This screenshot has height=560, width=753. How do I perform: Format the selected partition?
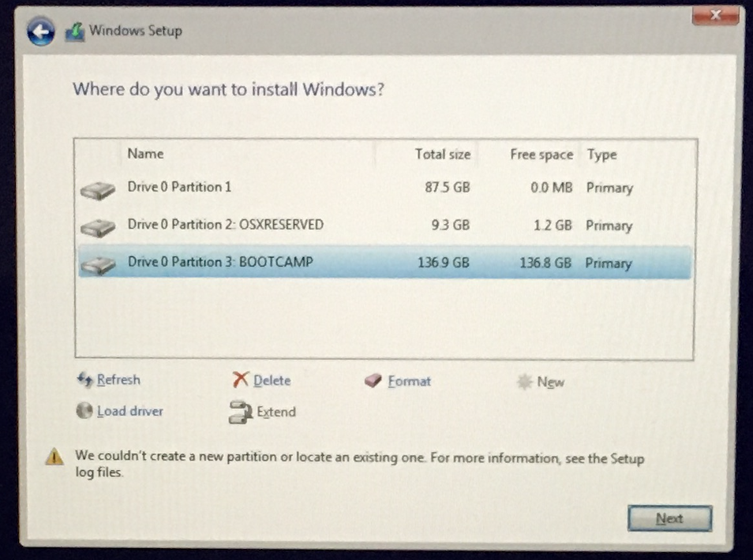409,381
